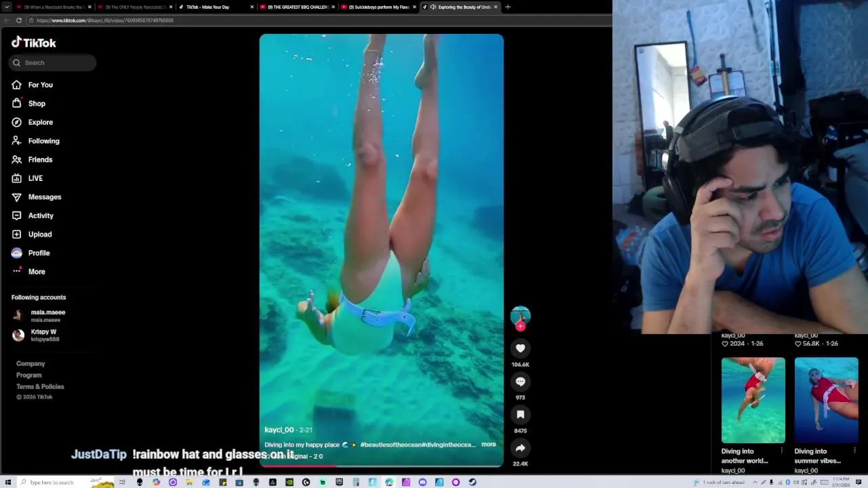Open File Explorer from the taskbar
868x488 pixels.
tap(189, 482)
